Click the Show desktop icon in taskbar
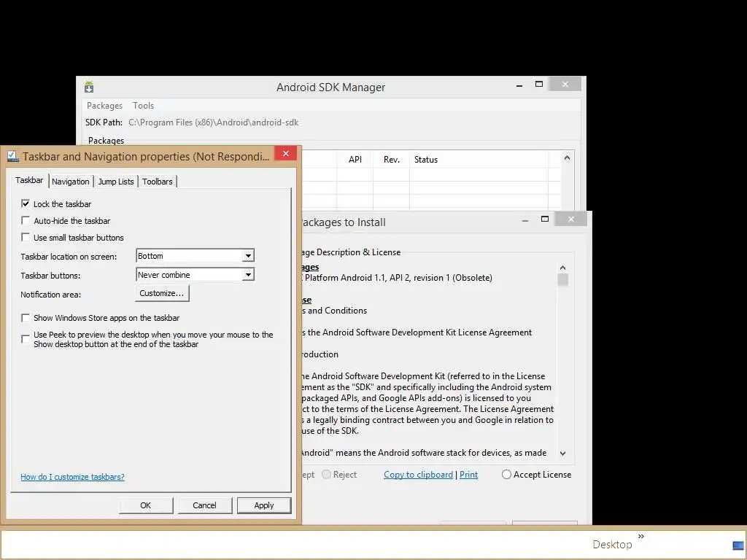747x560 pixels. [x=738, y=545]
